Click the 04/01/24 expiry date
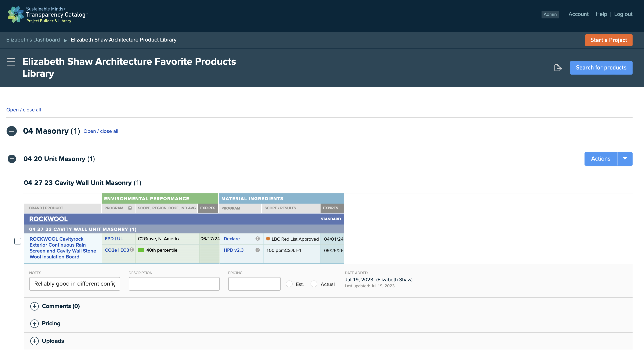 [x=333, y=239]
